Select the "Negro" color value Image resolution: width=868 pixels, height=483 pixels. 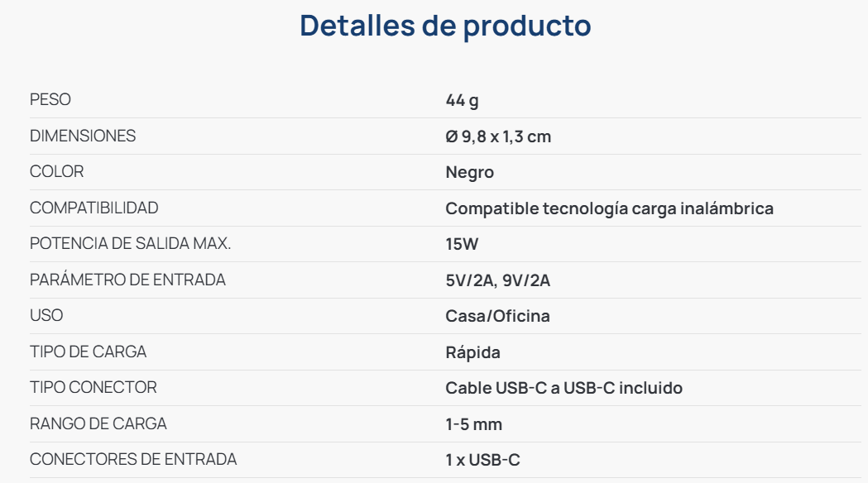(x=469, y=173)
